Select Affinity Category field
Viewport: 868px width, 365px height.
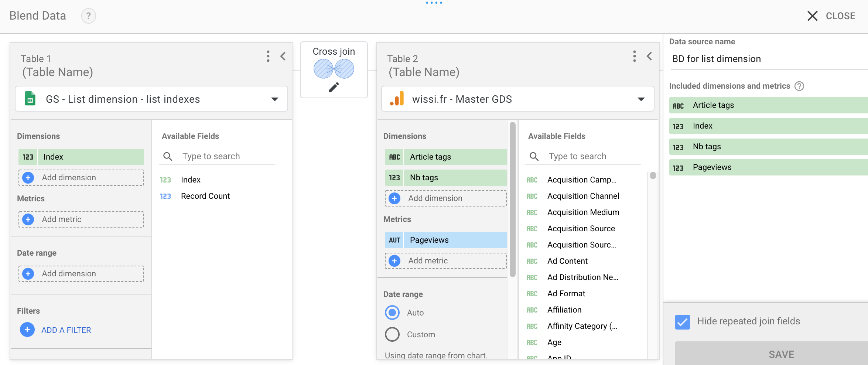(582, 326)
